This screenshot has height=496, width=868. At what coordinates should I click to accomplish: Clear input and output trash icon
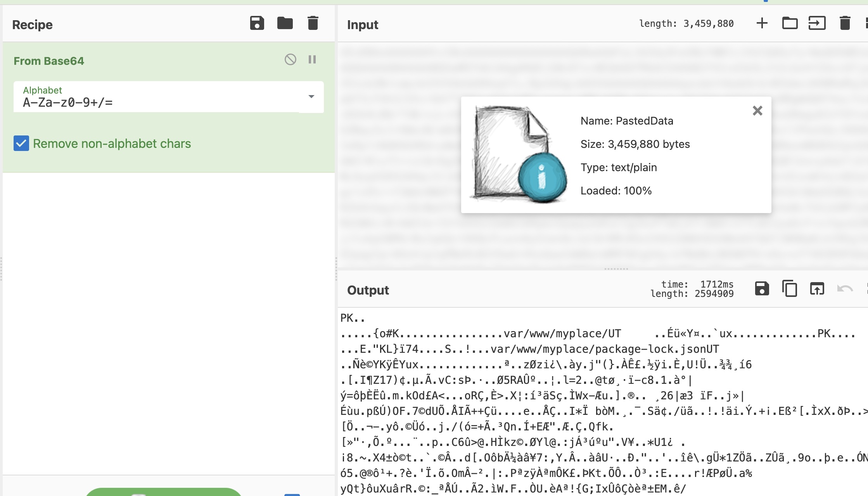(x=845, y=23)
